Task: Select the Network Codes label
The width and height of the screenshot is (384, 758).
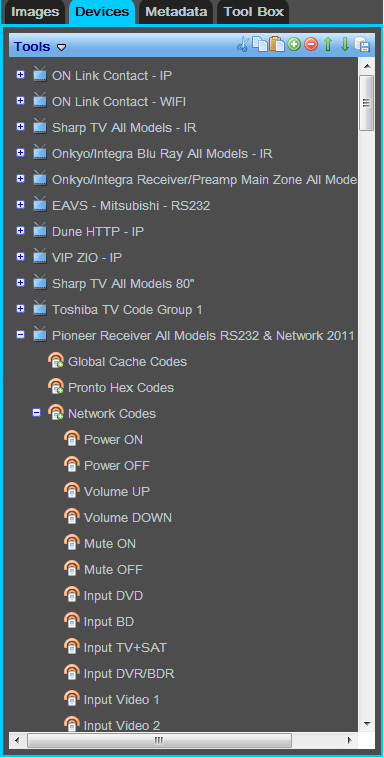Action: tap(112, 414)
